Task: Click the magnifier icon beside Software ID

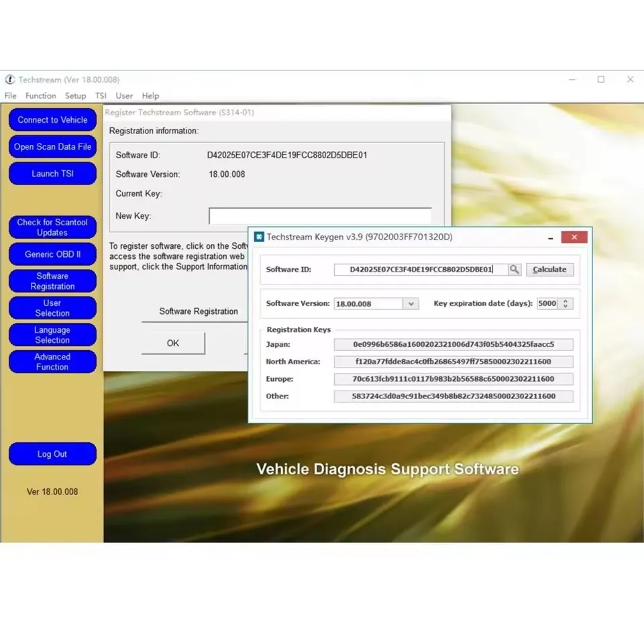Action: click(515, 270)
